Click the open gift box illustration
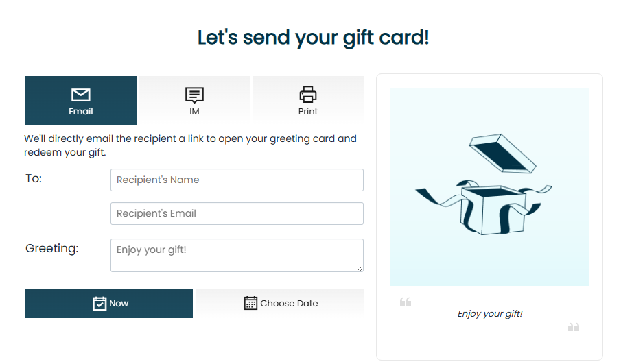 click(x=484, y=185)
